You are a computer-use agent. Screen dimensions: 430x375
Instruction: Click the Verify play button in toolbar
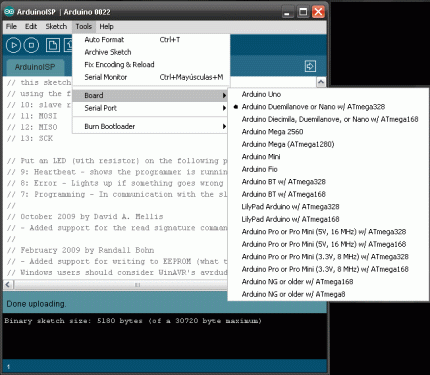click(x=13, y=45)
